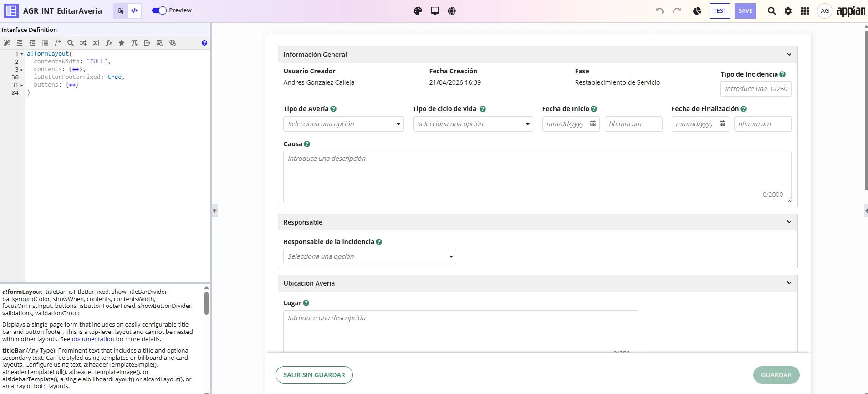The width and height of the screenshot is (868, 394).
Task: Click the GUARDAR button
Action: (776, 375)
